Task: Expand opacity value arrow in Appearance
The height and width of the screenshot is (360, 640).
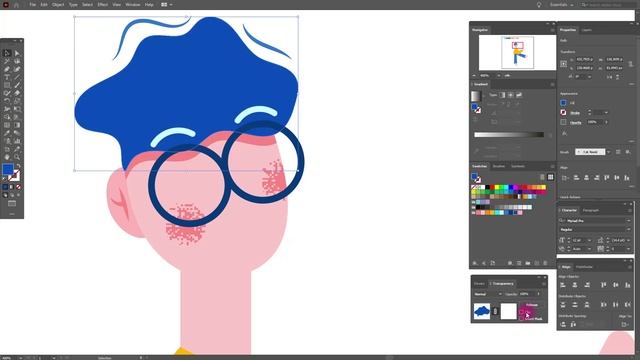Action: pyautogui.click(x=606, y=122)
